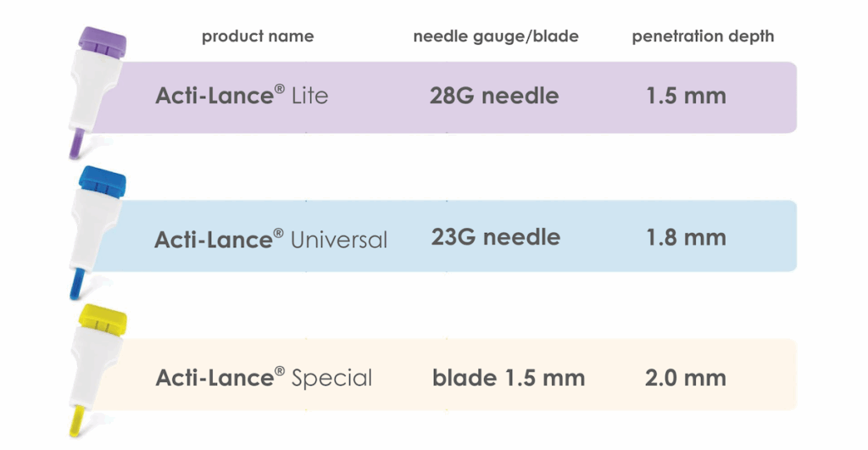Select the Acti-Lance Special product name
Viewport: 868px width, 450px height.
pos(264,377)
